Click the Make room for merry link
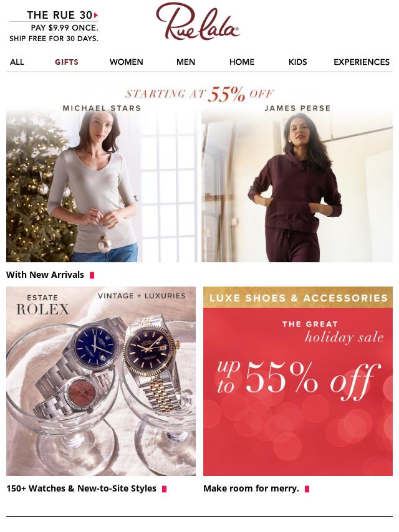Image resolution: width=399 pixels, height=532 pixels. (x=251, y=488)
